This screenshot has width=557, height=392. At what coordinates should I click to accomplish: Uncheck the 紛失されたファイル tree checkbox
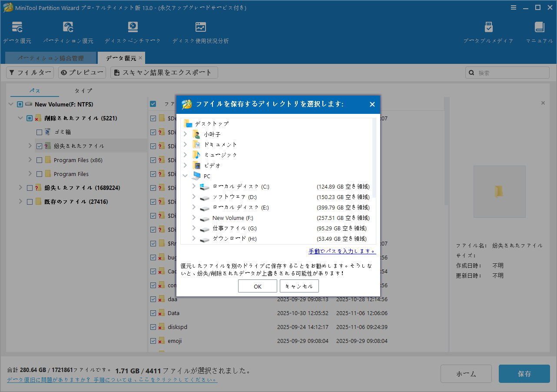(x=39, y=146)
